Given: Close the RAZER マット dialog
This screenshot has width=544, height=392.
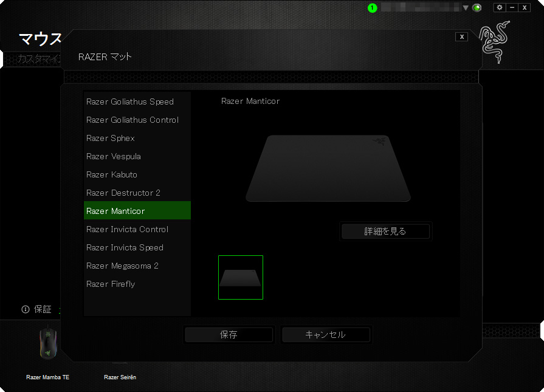Looking at the screenshot, I should tap(462, 36).
